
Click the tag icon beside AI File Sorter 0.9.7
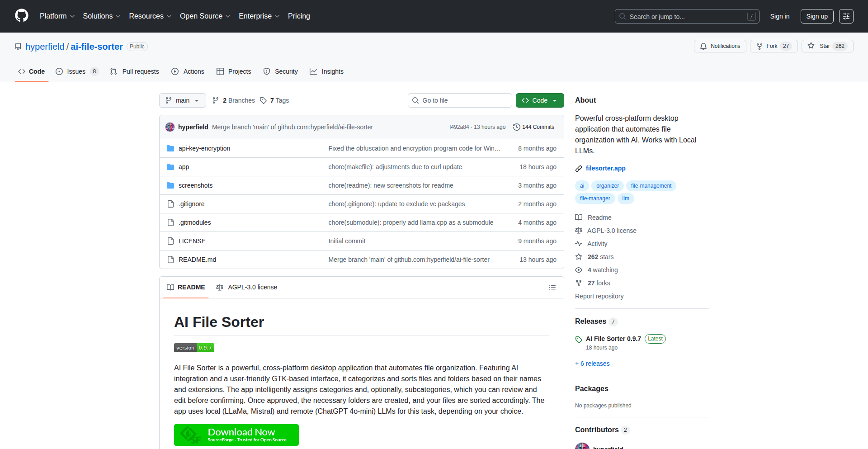(579, 340)
